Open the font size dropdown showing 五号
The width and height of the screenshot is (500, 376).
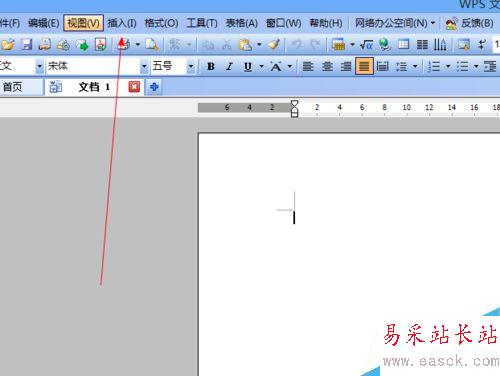click(x=191, y=66)
